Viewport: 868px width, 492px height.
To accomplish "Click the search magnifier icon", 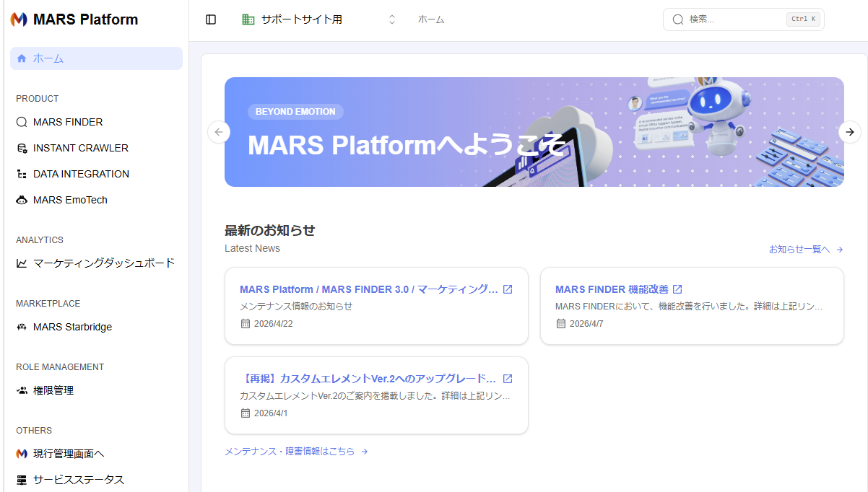I will pyautogui.click(x=678, y=19).
